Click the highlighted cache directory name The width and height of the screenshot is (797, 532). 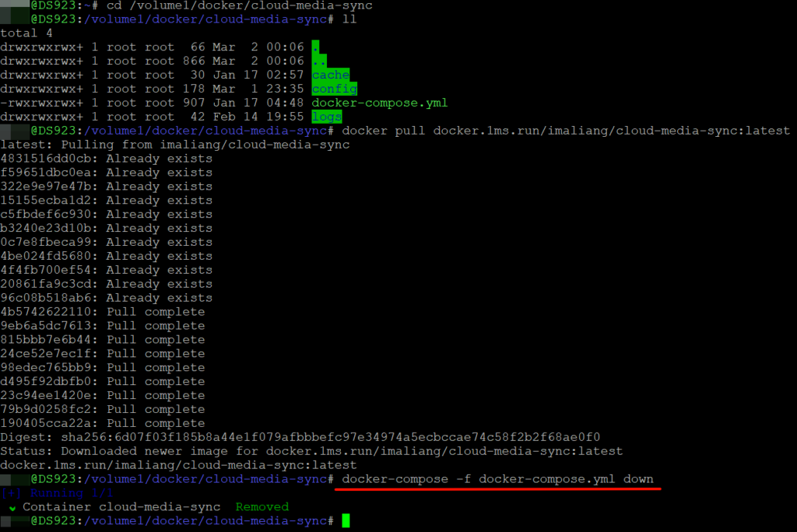point(330,75)
